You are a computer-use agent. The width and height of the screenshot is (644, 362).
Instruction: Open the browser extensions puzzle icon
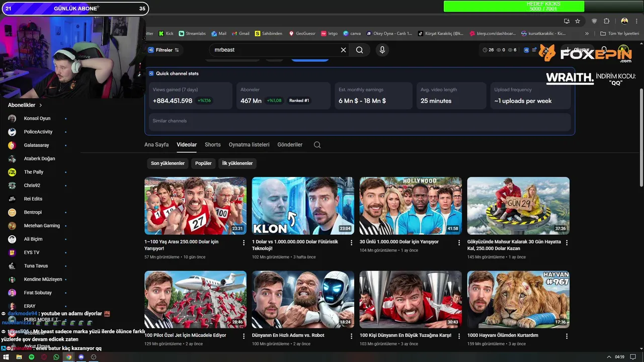606,21
